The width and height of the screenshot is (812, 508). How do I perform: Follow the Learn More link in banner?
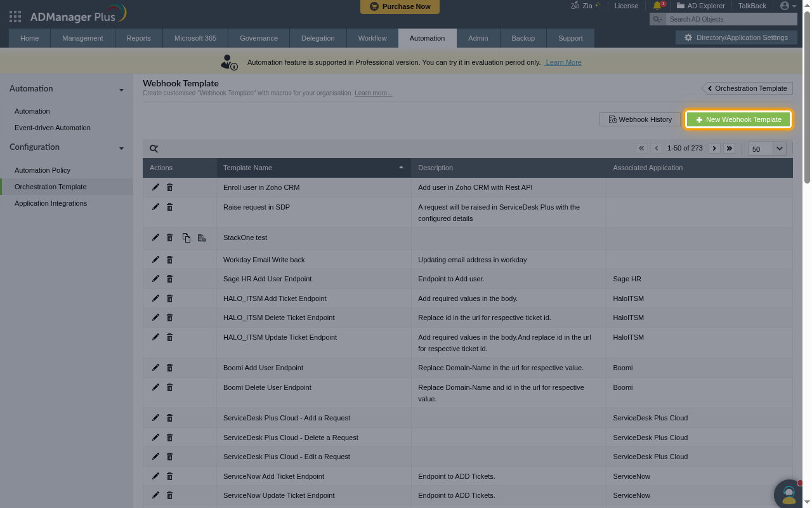(x=563, y=62)
